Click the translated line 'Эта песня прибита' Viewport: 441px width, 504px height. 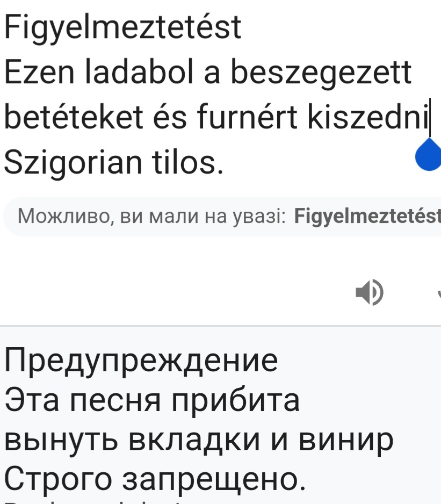(152, 400)
